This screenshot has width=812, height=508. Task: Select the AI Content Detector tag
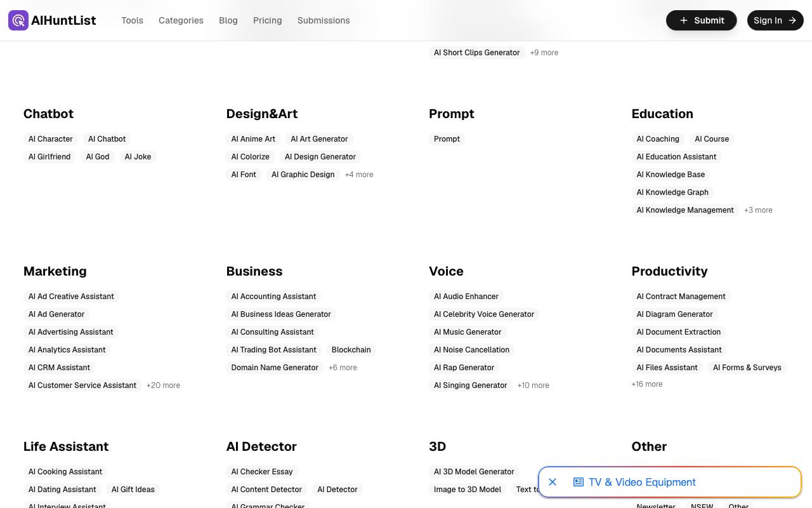click(x=266, y=490)
